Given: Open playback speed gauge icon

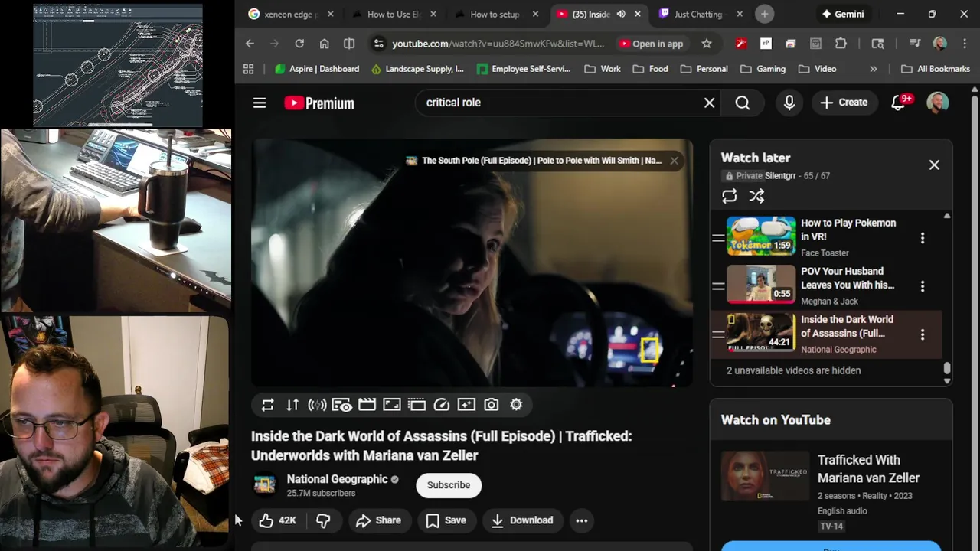Looking at the screenshot, I should pyautogui.click(x=442, y=405).
